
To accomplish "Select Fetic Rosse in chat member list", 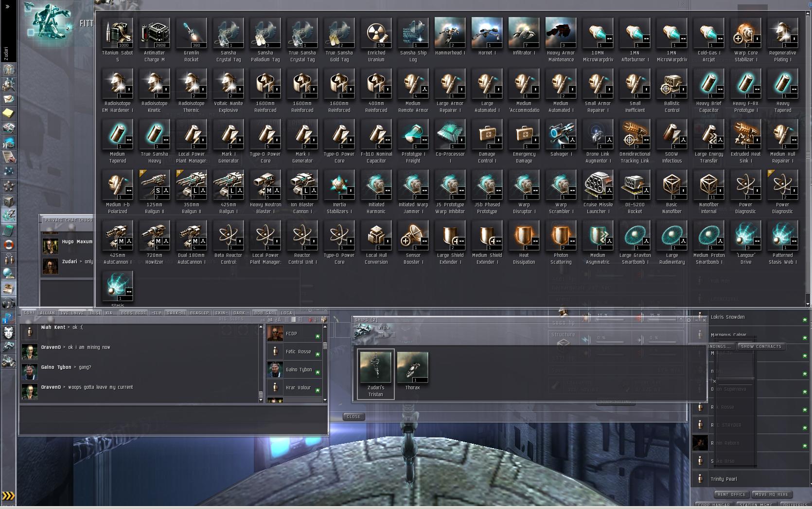I will point(294,352).
